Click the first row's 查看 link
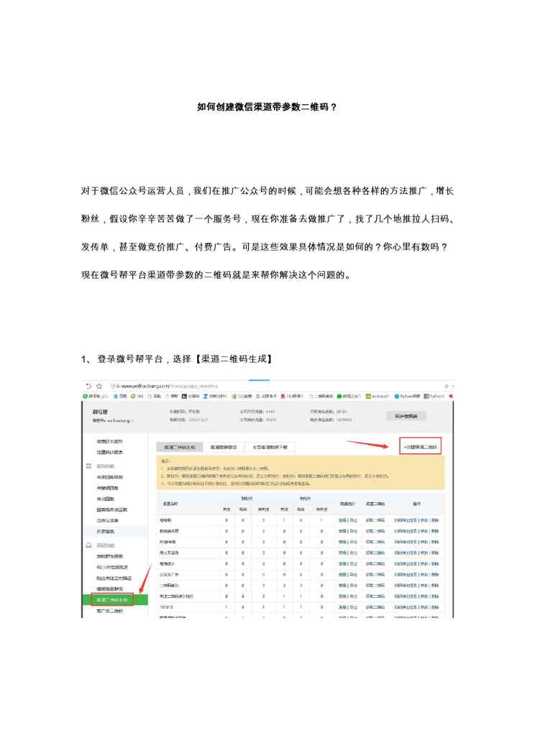The image size is (535, 756). tap(342, 520)
